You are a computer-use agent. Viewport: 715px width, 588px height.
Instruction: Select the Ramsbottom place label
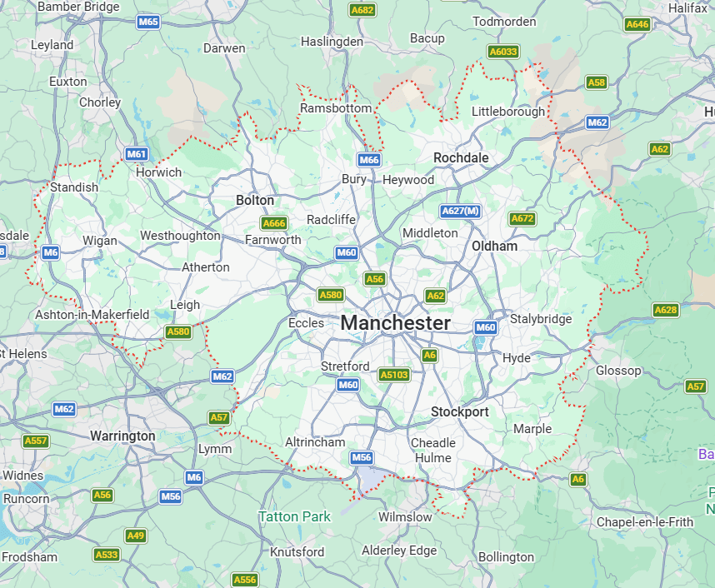click(x=336, y=108)
